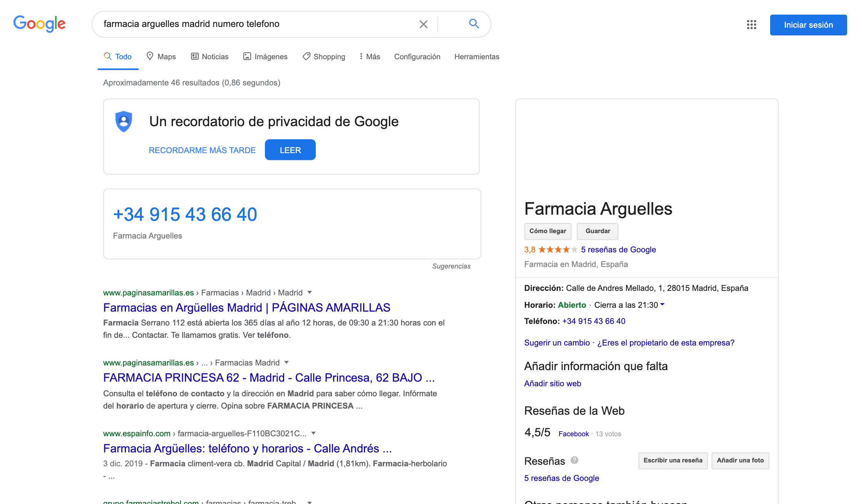Expand dropdown arrow beside Farmacias Madrid breadcrumb

point(286,363)
